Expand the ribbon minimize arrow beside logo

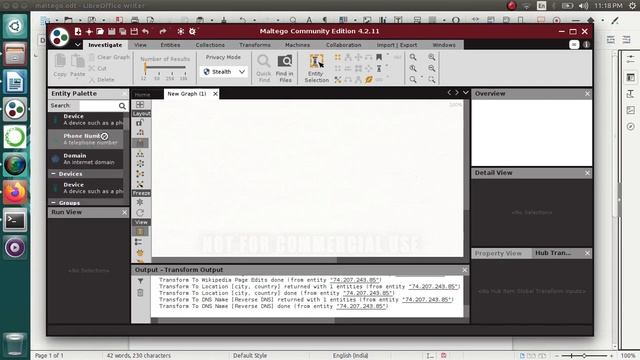(78, 45)
